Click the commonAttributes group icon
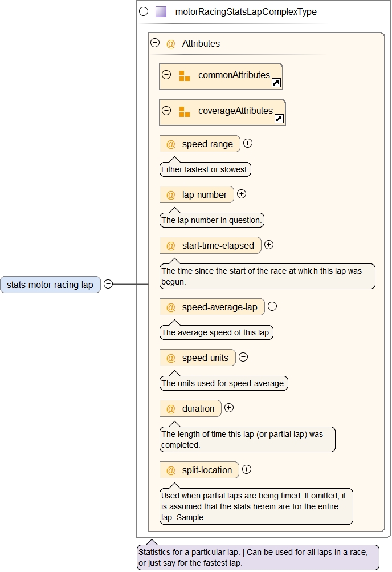Viewport: 392px width, 572px height. click(x=184, y=76)
